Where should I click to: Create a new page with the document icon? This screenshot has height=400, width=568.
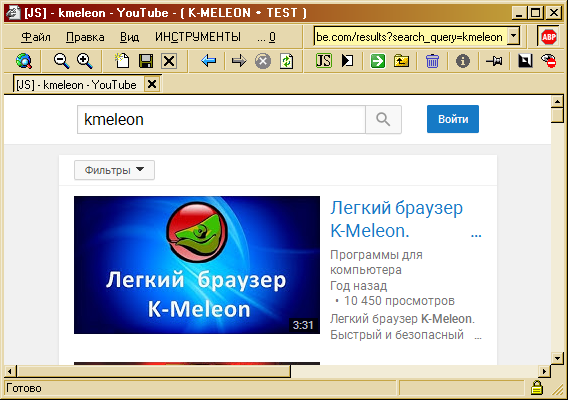(x=122, y=61)
